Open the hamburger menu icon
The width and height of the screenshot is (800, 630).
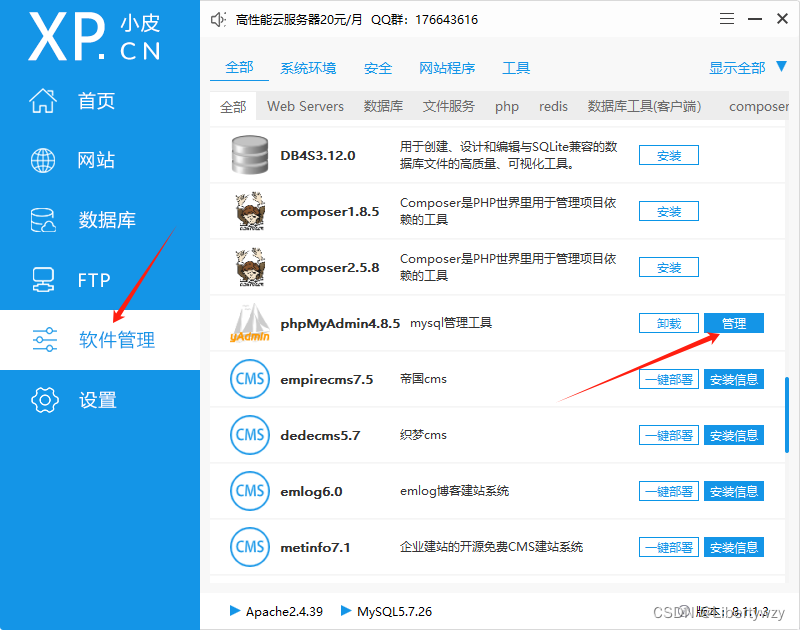coord(727,19)
